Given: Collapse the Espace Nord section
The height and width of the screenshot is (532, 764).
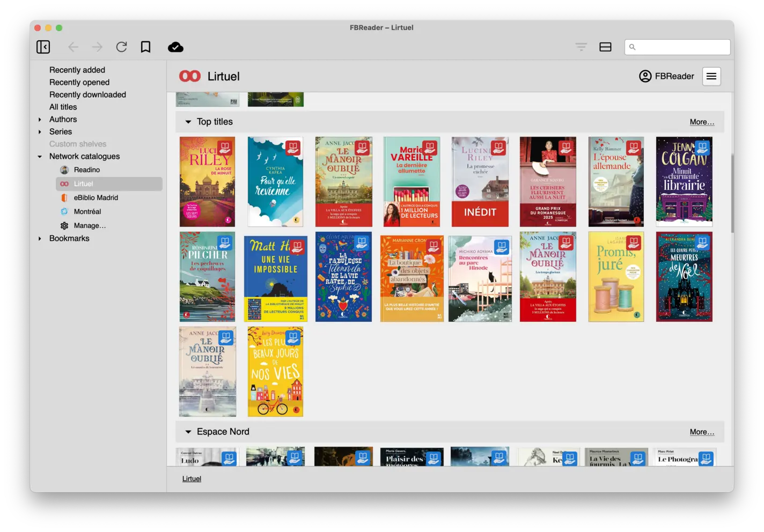Looking at the screenshot, I should 188,432.
